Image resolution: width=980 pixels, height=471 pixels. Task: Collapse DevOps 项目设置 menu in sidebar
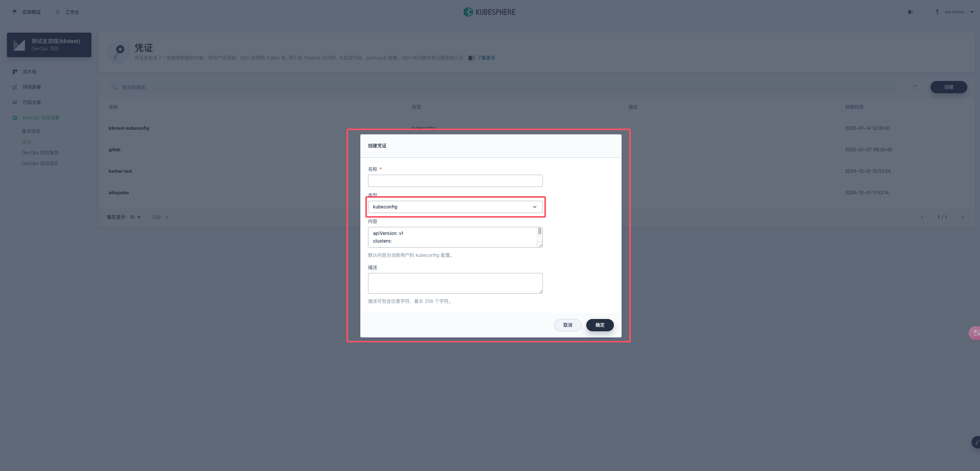pos(41,118)
